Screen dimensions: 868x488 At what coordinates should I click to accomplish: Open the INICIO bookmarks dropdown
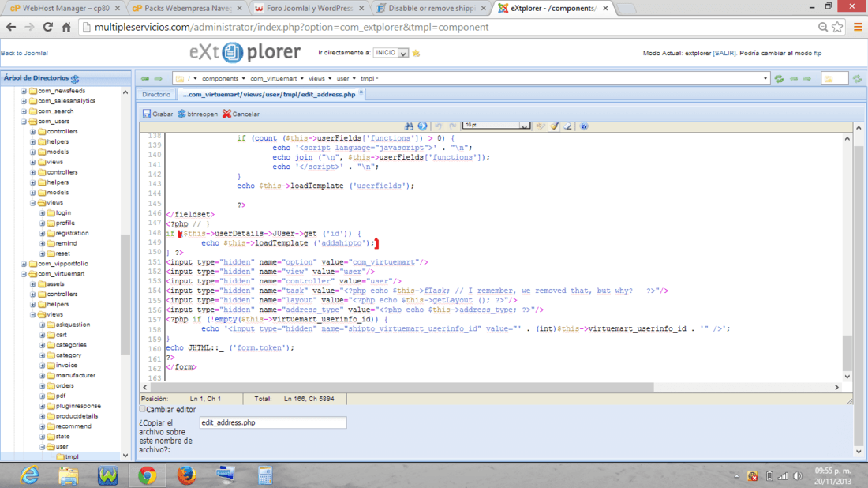403,53
